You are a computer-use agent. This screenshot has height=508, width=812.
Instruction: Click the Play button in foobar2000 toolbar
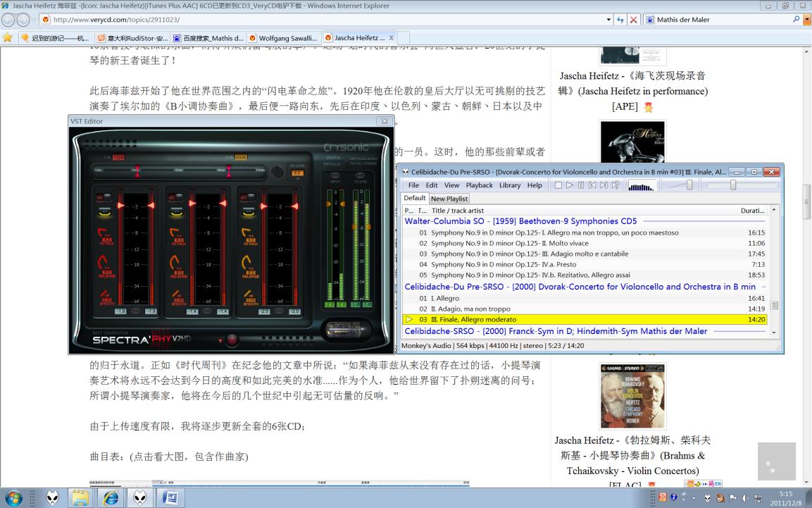pos(570,185)
